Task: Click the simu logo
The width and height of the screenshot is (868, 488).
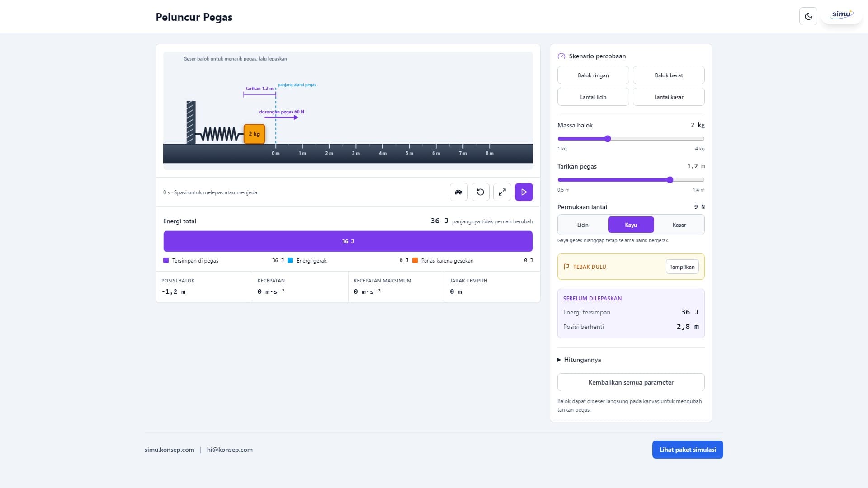Action: coord(842,15)
